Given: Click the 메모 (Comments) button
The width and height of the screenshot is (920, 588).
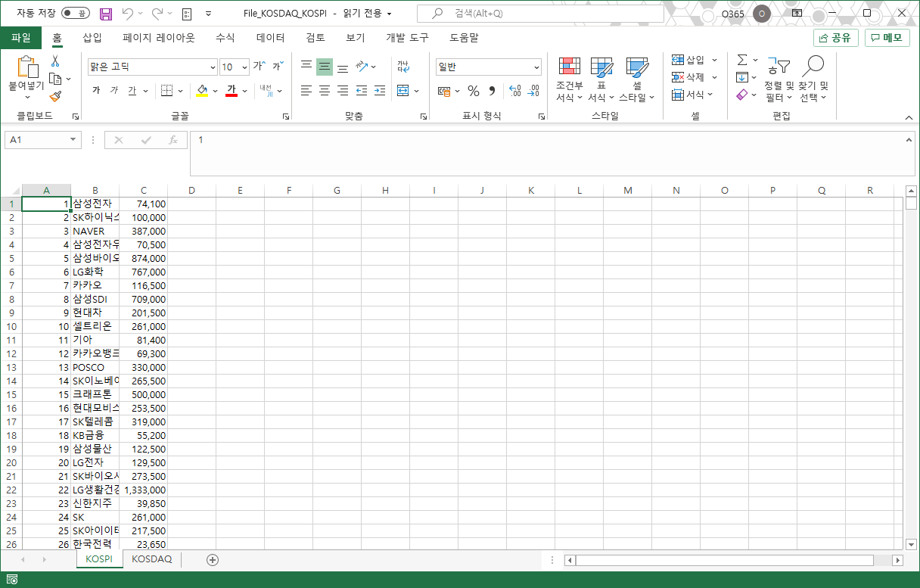Looking at the screenshot, I should point(887,38).
